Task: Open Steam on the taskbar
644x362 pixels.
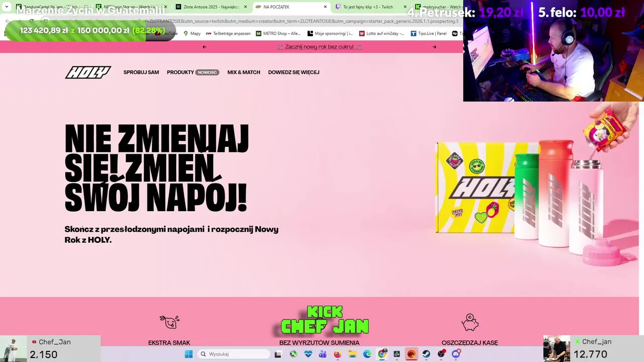Action: pos(426,354)
